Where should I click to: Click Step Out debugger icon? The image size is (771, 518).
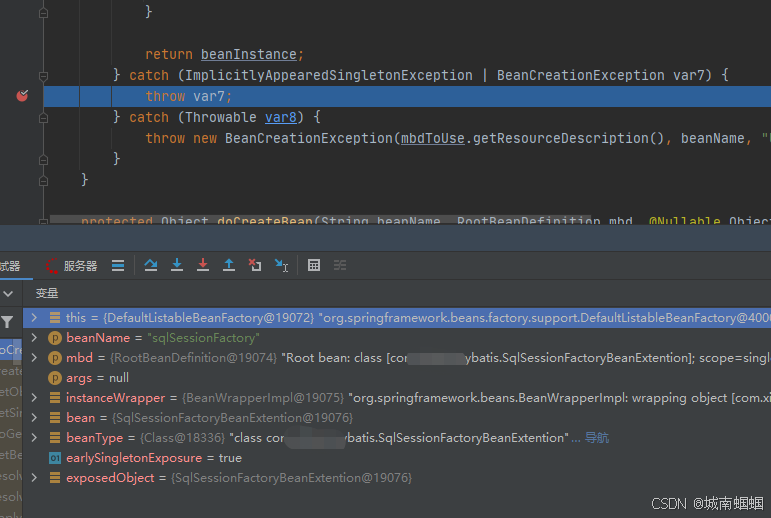[229, 266]
